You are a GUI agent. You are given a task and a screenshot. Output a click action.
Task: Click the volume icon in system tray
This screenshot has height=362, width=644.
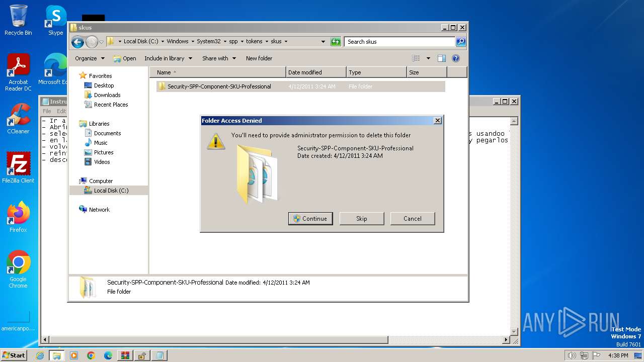(572, 355)
